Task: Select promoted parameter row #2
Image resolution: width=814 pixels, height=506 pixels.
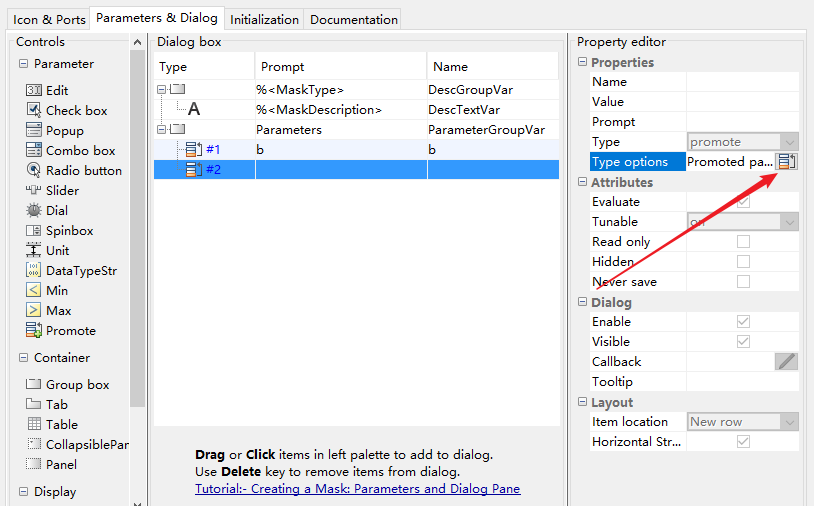Action: [x=356, y=170]
